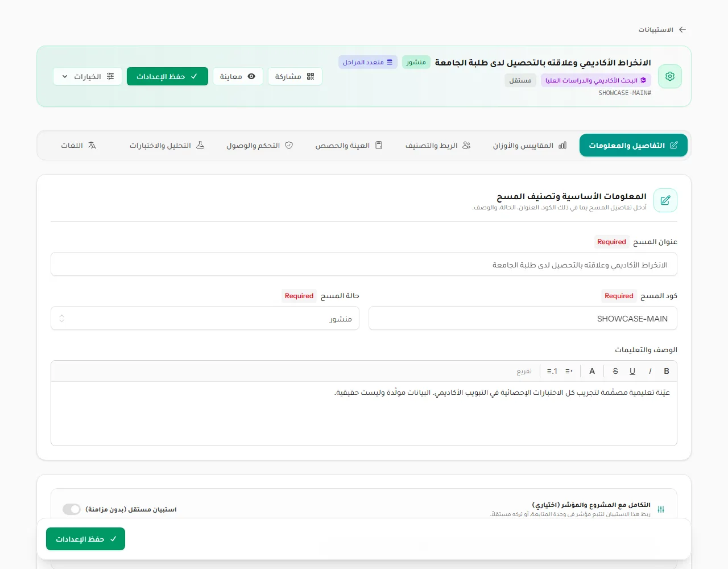Open the text color A tool

[592, 371]
